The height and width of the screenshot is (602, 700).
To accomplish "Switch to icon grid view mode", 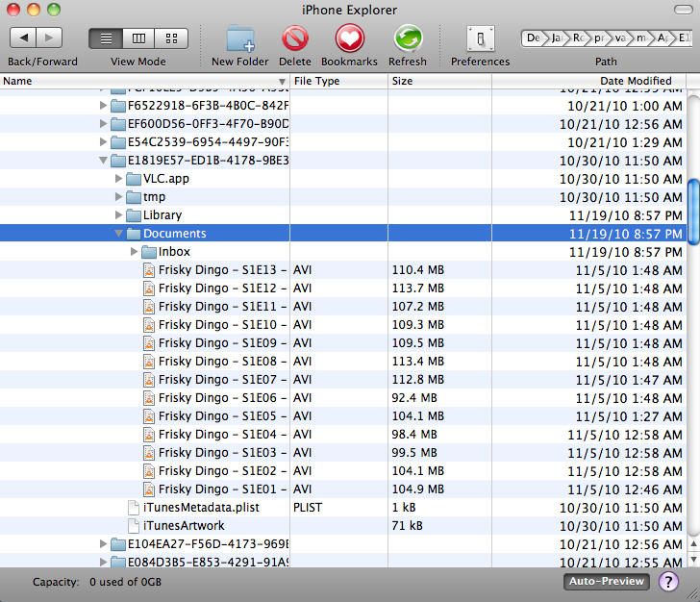I will [171, 38].
